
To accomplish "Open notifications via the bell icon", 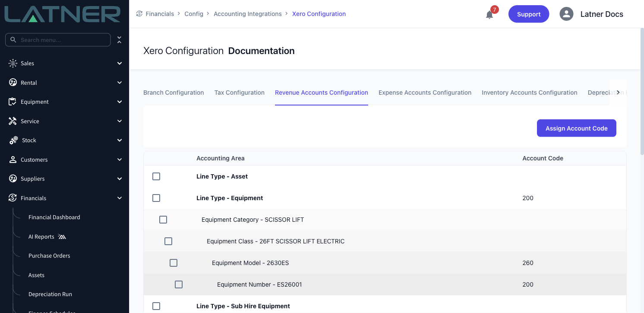I will tap(489, 15).
